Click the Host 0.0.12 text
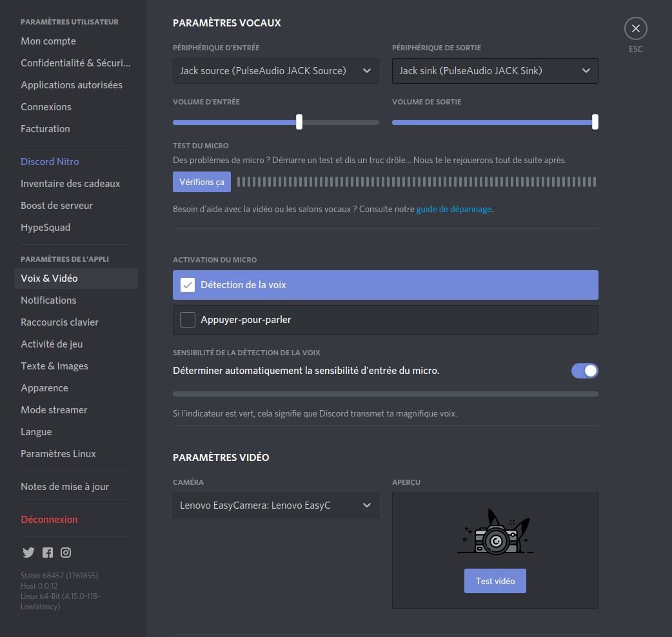Screen dimensions: 672x637 [39, 585]
